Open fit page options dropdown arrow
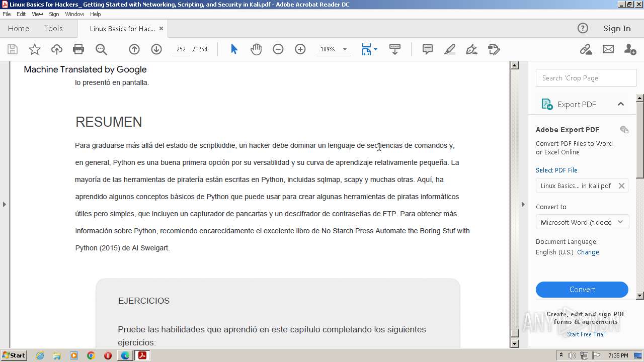The height and width of the screenshot is (362, 644). pos(375,49)
